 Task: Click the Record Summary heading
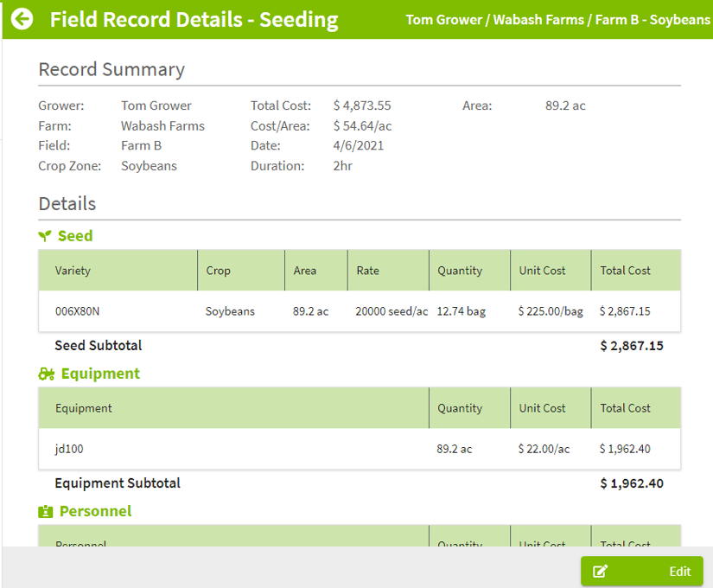tap(111, 69)
